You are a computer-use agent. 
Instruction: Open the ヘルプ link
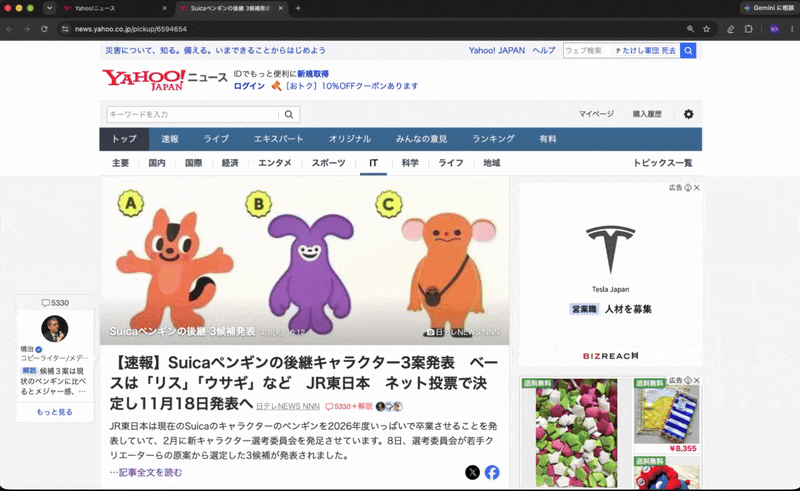pyautogui.click(x=544, y=51)
